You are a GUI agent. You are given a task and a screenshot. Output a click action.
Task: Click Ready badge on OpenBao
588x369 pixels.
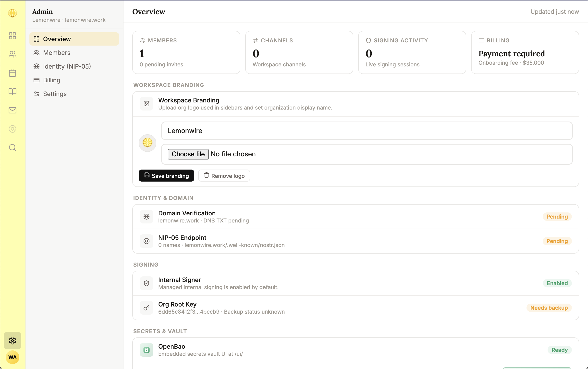(560, 350)
